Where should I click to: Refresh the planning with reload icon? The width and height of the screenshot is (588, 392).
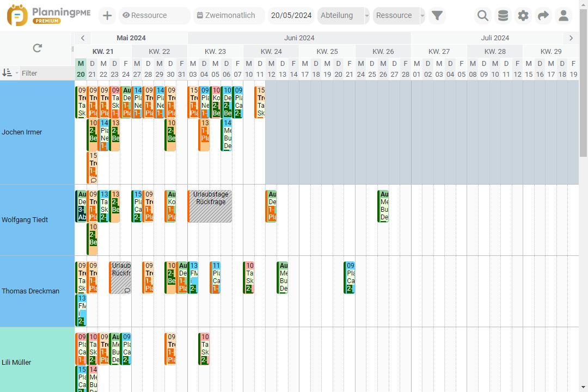coord(37,48)
